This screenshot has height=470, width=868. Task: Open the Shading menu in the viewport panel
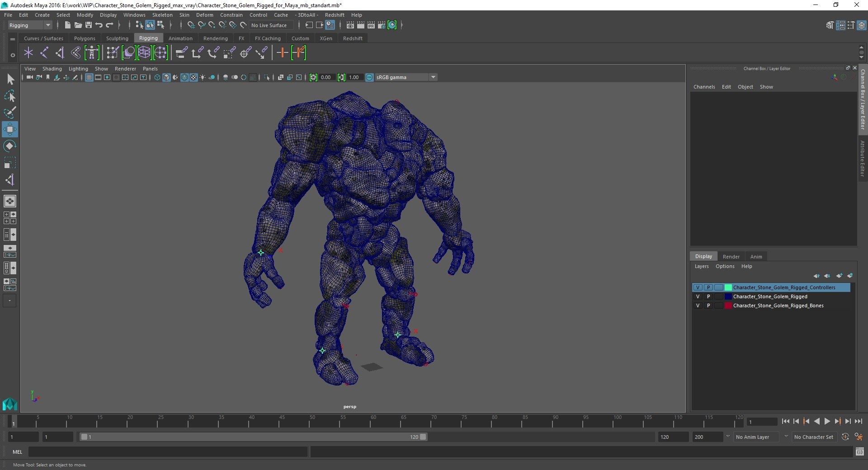[52, 69]
